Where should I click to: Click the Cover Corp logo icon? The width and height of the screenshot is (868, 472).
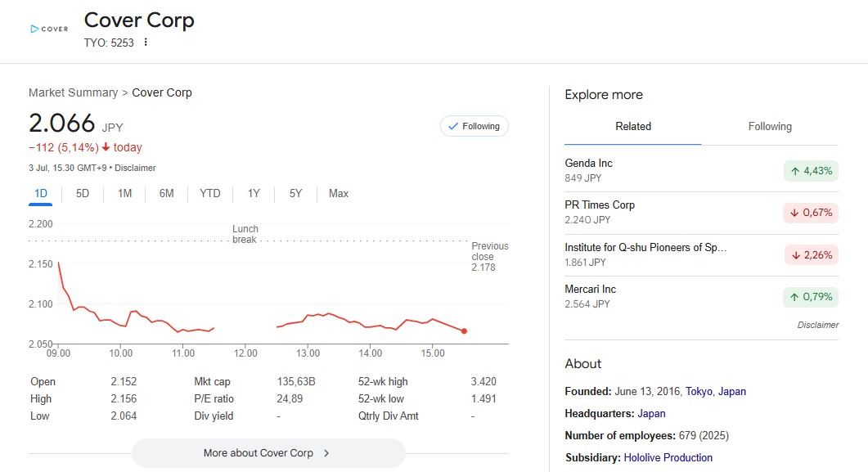coord(49,29)
